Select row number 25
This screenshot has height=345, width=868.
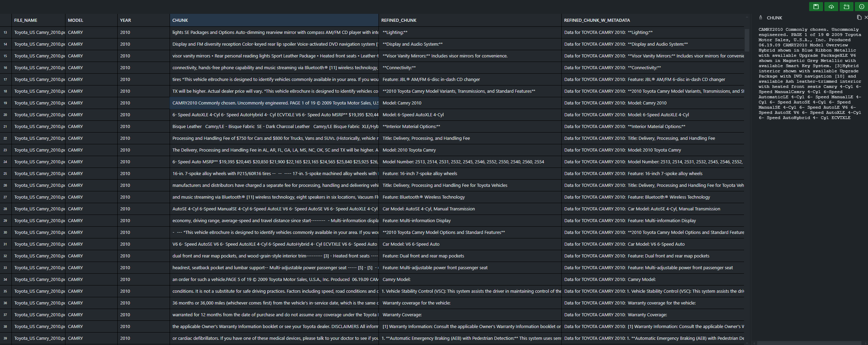coord(6,173)
